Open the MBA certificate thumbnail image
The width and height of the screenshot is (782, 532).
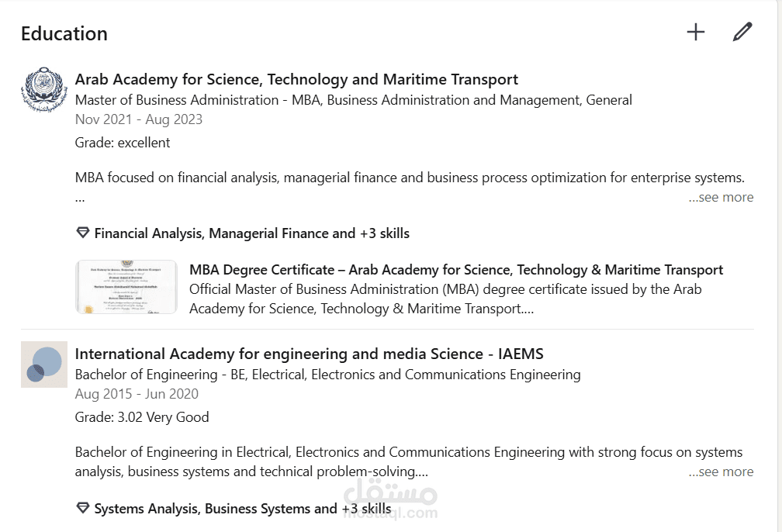(126, 288)
